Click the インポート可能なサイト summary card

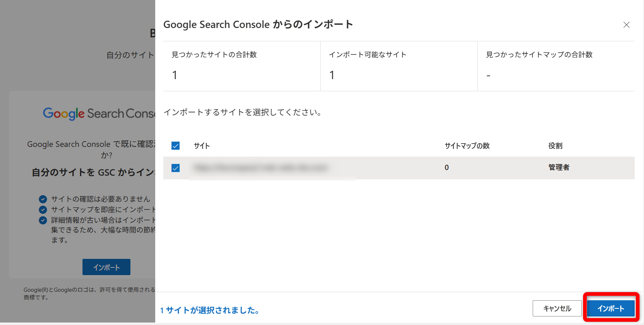click(x=399, y=66)
